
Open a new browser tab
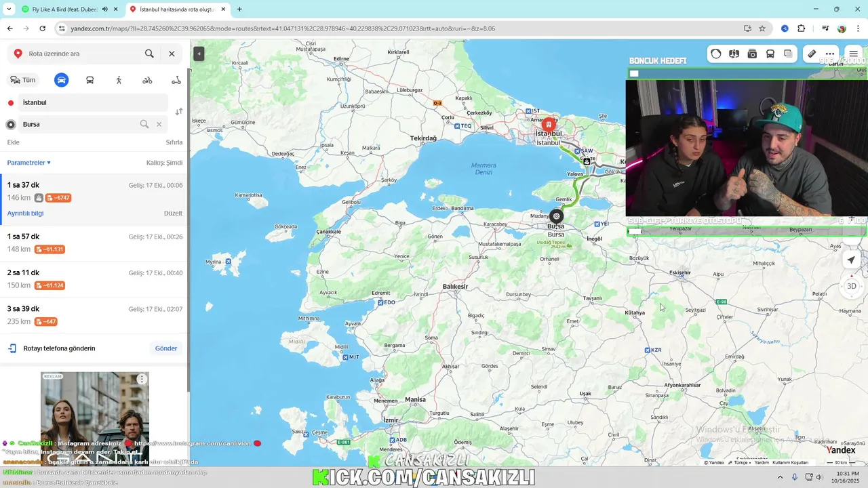click(239, 9)
